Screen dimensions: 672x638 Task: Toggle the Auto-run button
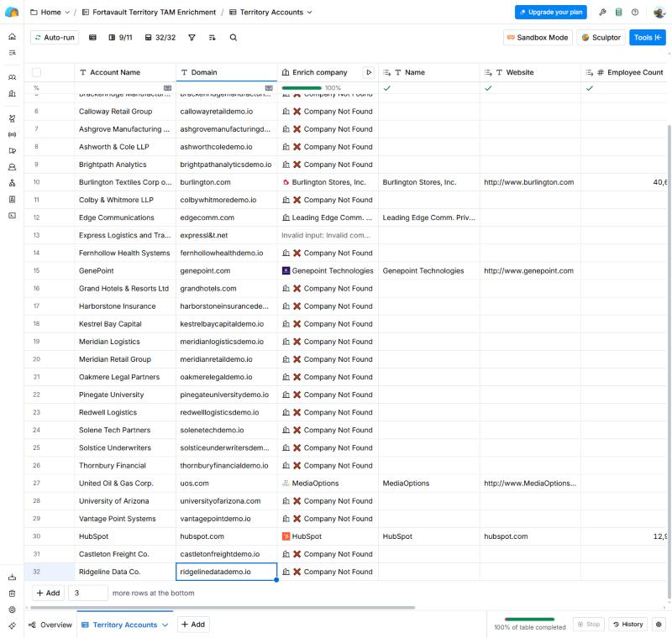pyautogui.click(x=55, y=38)
